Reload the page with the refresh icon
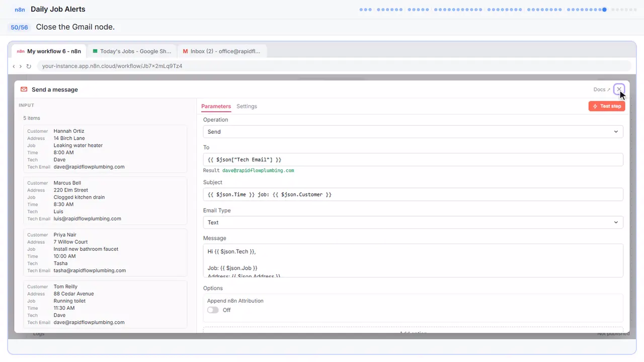The image size is (644, 362). 29,66
